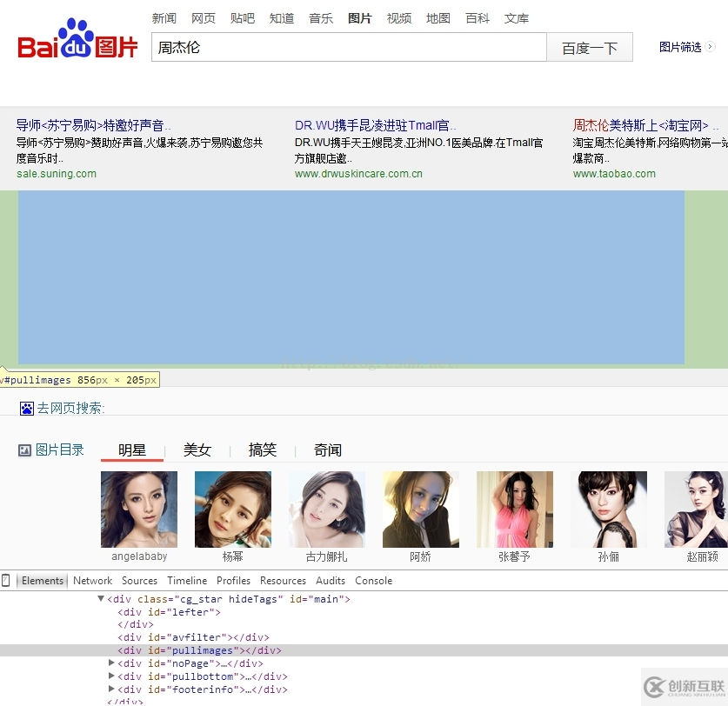Switch to the 美女 category tab
This screenshot has height=706, width=728.
(x=197, y=450)
